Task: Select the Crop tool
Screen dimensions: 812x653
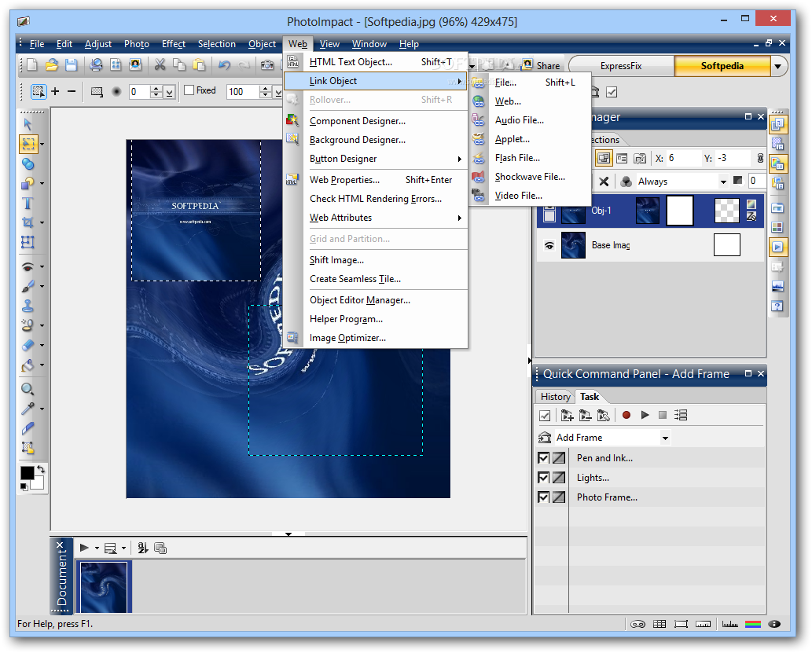Action: 28,222
